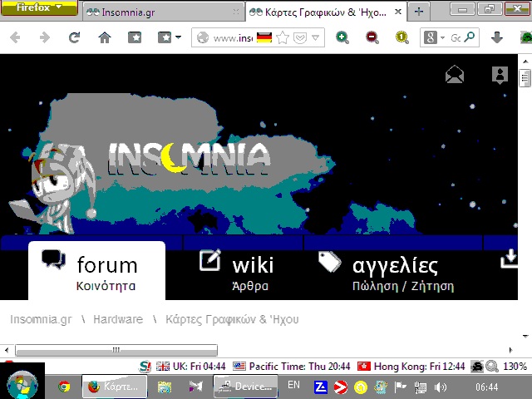
Task: Open the wiki Άρθρα section
Action: (236, 271)
